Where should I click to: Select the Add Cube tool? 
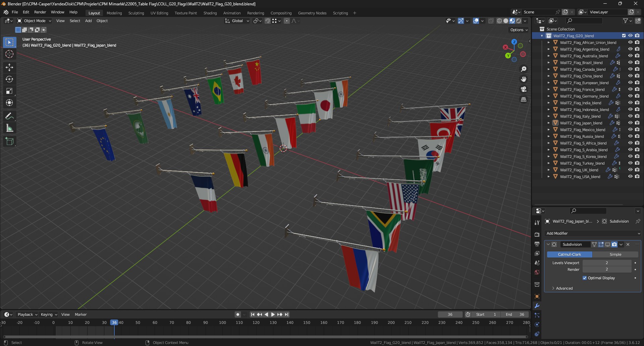tap(9, 141)
